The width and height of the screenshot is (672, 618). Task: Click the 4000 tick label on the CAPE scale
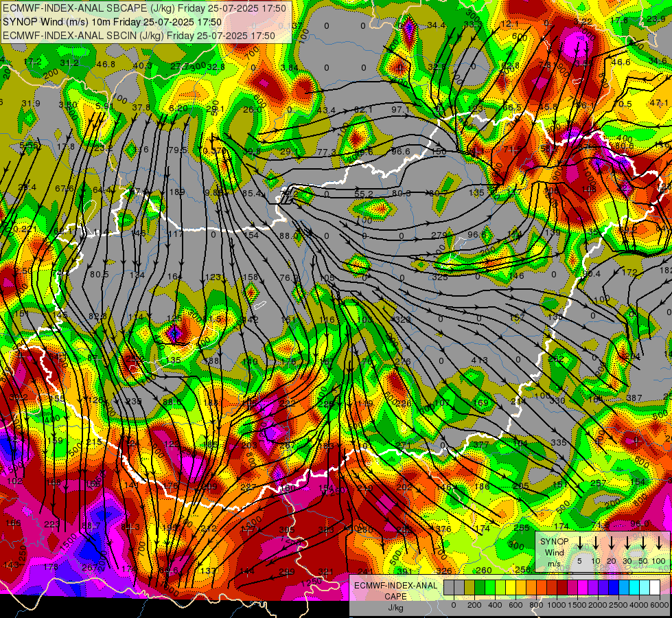(x=639, y=605)
